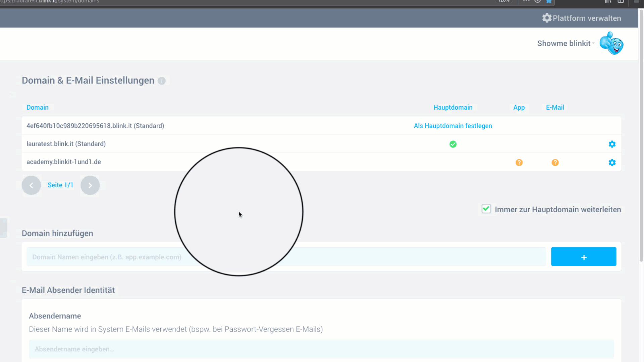Click the App status question mark icon
The width and height of the screenshot is (644, 362).
tap(519, 163)
